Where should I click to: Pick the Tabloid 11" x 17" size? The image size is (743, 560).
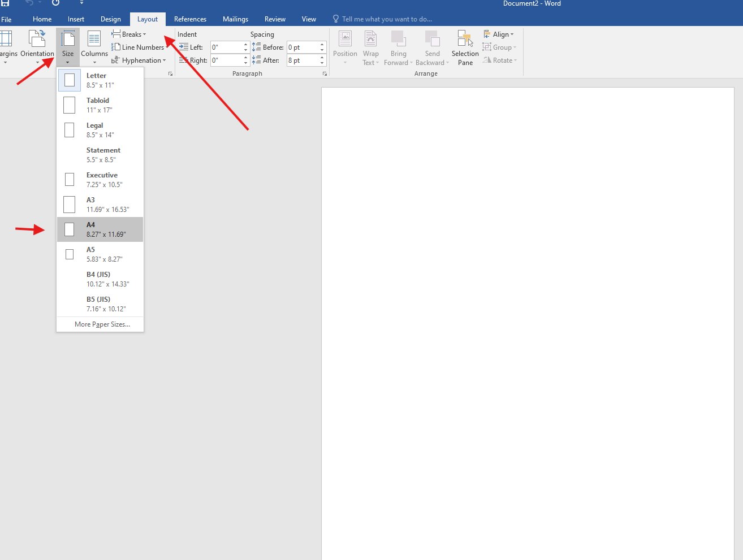tap(100, 105)
